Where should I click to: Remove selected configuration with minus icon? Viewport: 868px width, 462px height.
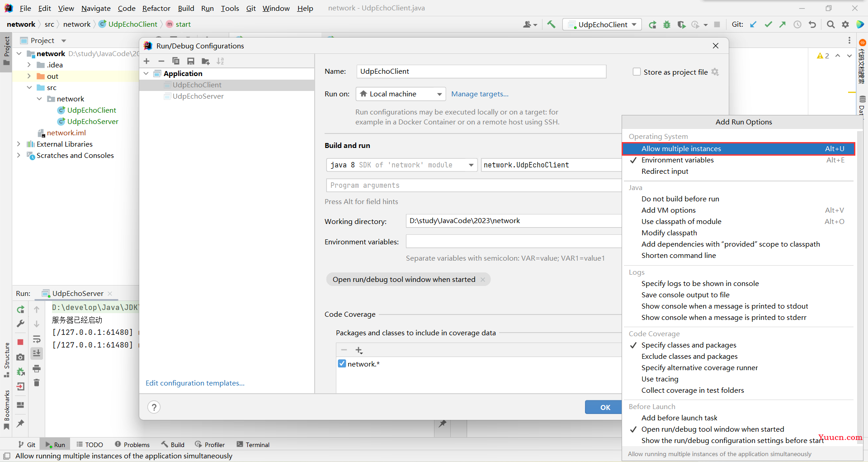[x=161, y=61]
